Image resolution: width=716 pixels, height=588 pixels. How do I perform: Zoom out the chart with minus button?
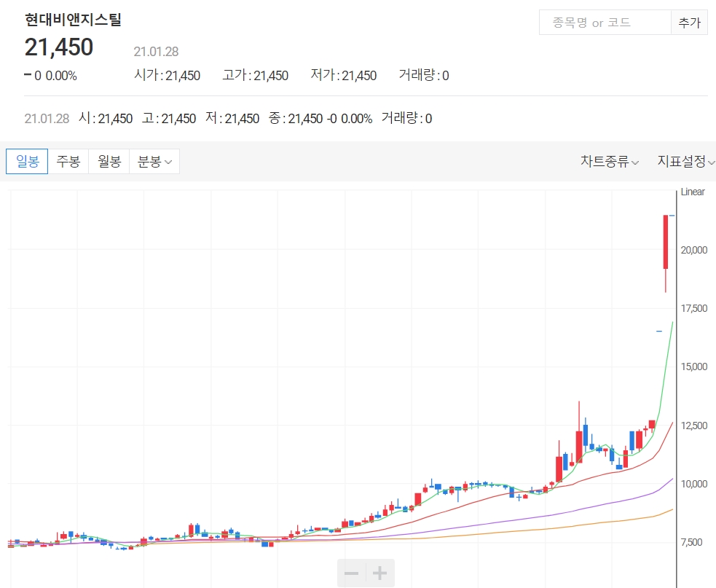coord(352,573)
